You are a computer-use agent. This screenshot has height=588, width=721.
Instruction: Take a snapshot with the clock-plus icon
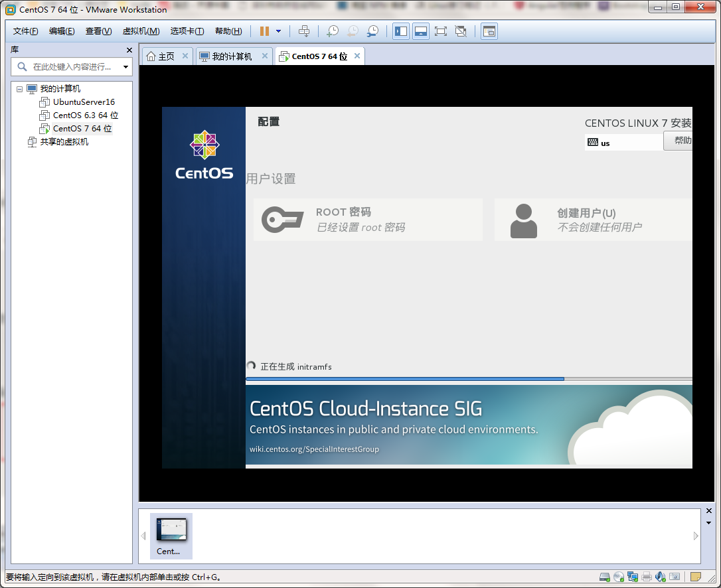(333, 31)
